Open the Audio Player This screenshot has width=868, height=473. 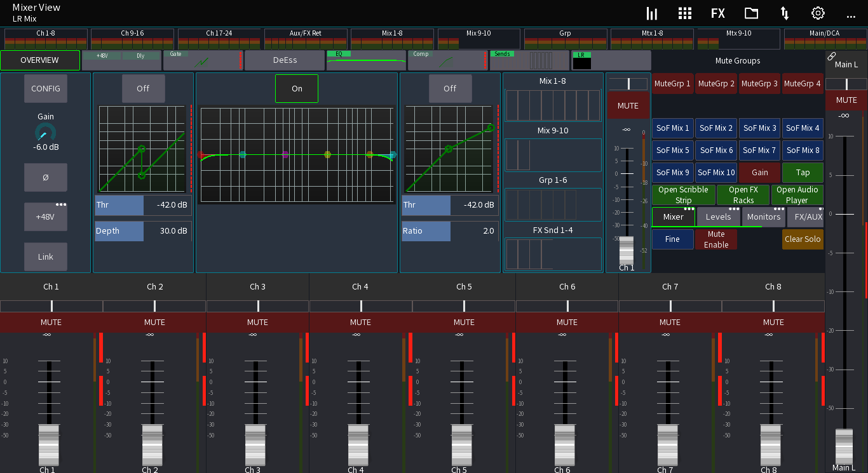[x=797, y=194]
